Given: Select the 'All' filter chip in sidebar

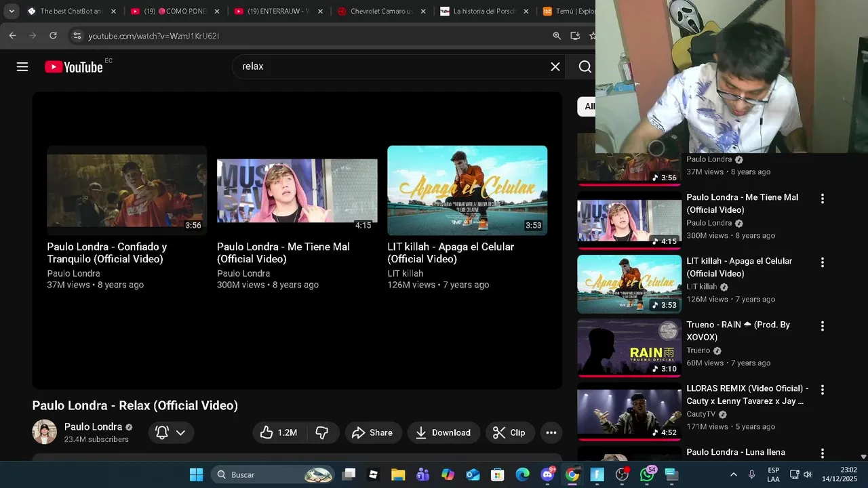Looking at the screenshot, I should tap(587, 106).
